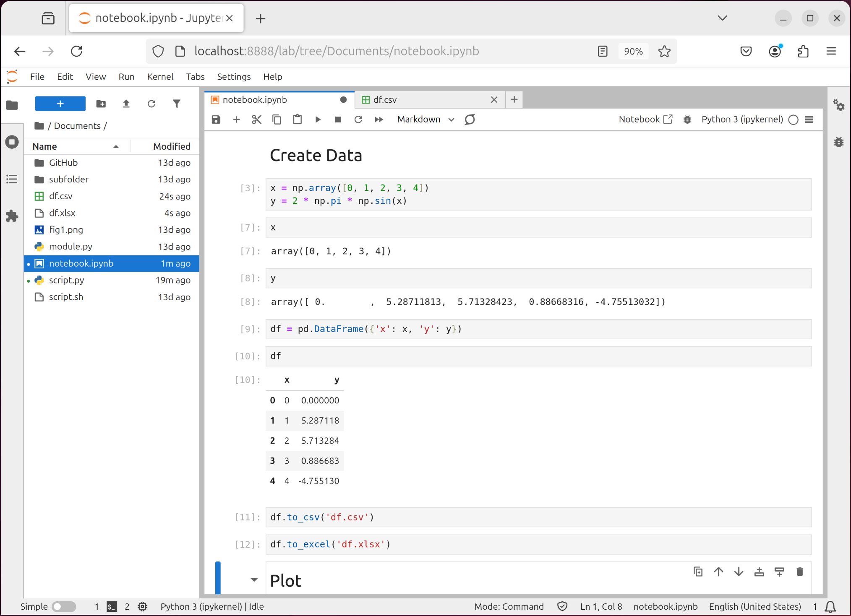Select script.sh file

111,297
